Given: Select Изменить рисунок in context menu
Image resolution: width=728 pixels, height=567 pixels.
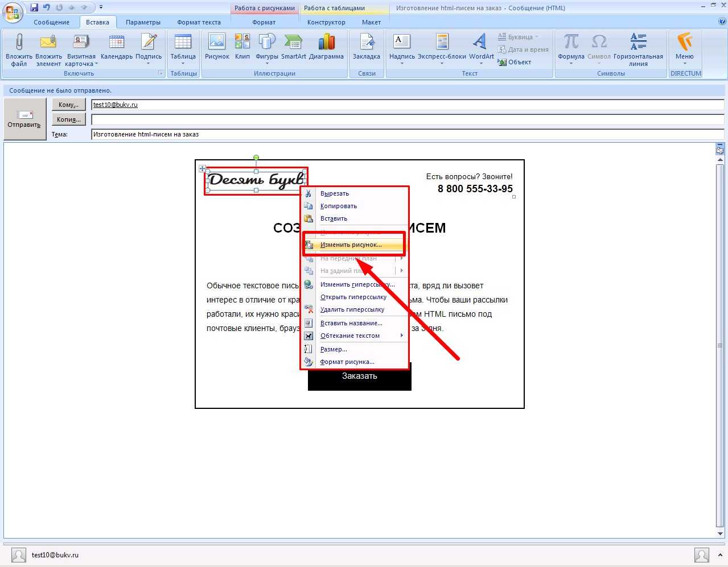Looking at the screenshot, I should pos(351,245).
